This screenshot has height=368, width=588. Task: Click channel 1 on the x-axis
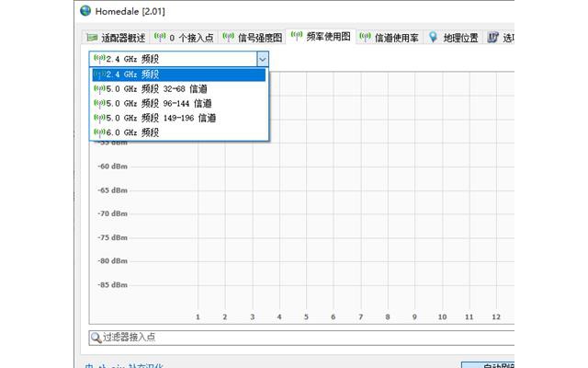coord(198,316)
